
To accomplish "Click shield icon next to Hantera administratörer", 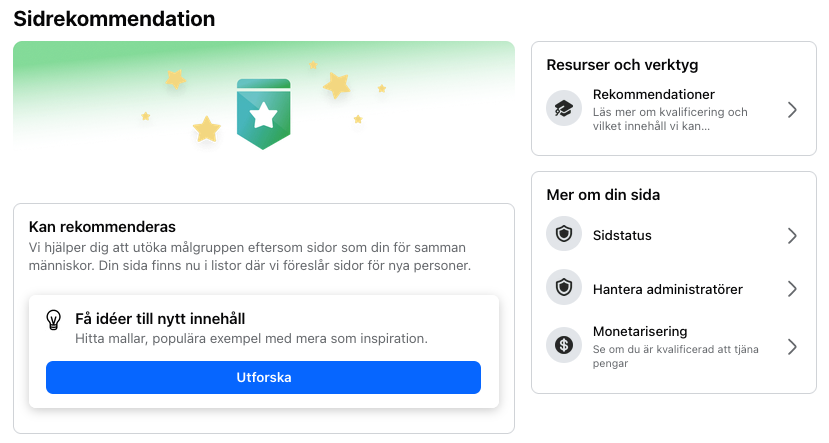I will coord(564,288).
